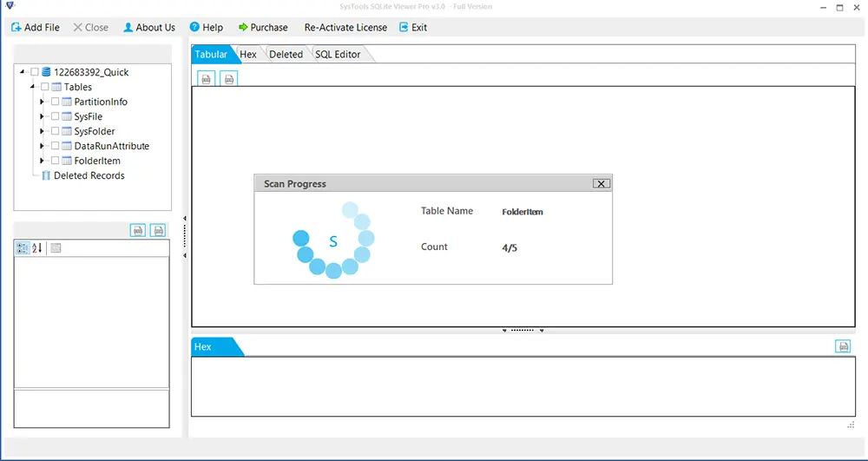Click upper arrow on left panel splitter
The width and height of the screenshot is (868, 461).
coord(185,219)
